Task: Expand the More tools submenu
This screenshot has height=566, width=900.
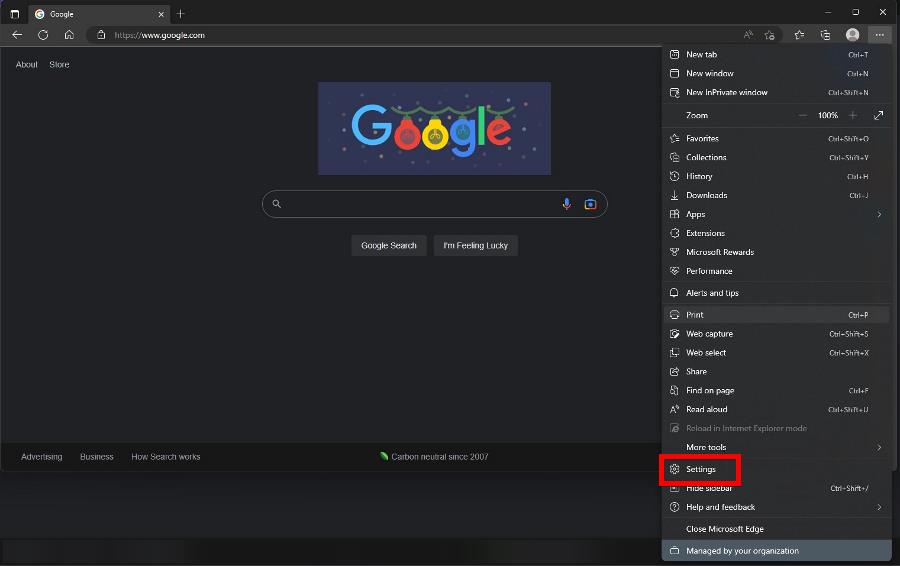Action: 777,447
